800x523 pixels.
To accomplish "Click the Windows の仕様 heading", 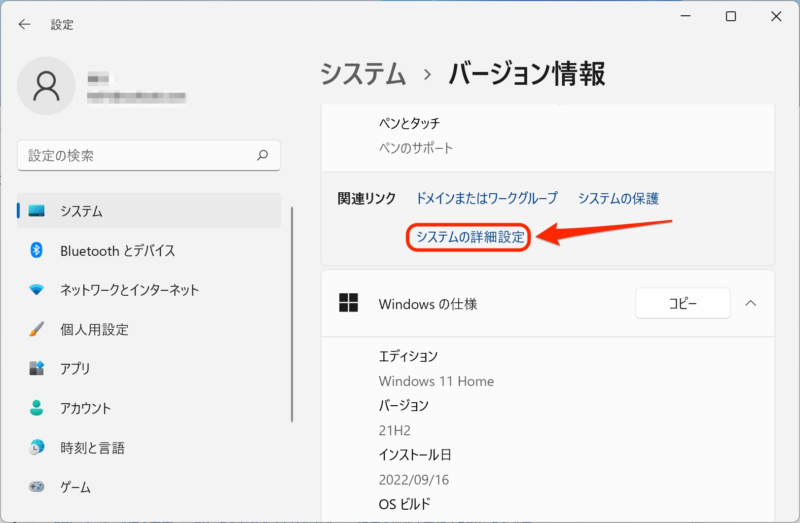I will click(428, 304).
